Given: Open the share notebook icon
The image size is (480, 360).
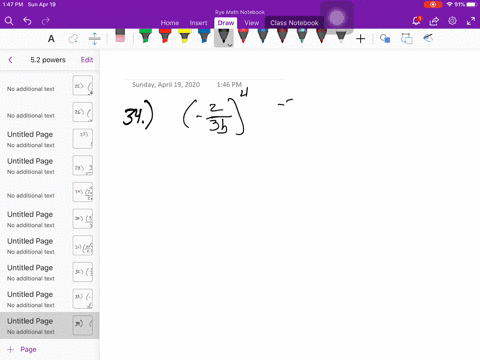Looking at the screenshot, I should tap(434, 21).
